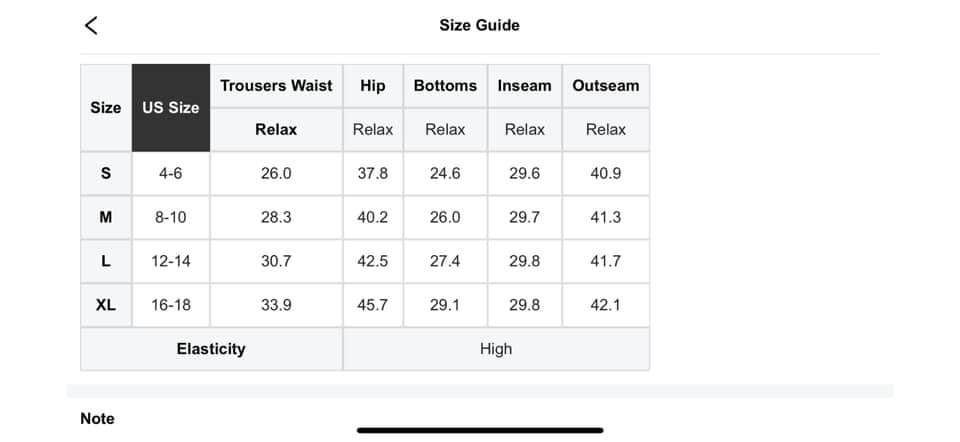The width and height of the screenshot is (960, 442).
Task: Click the Outseam column header
Action: coord(606,86)
